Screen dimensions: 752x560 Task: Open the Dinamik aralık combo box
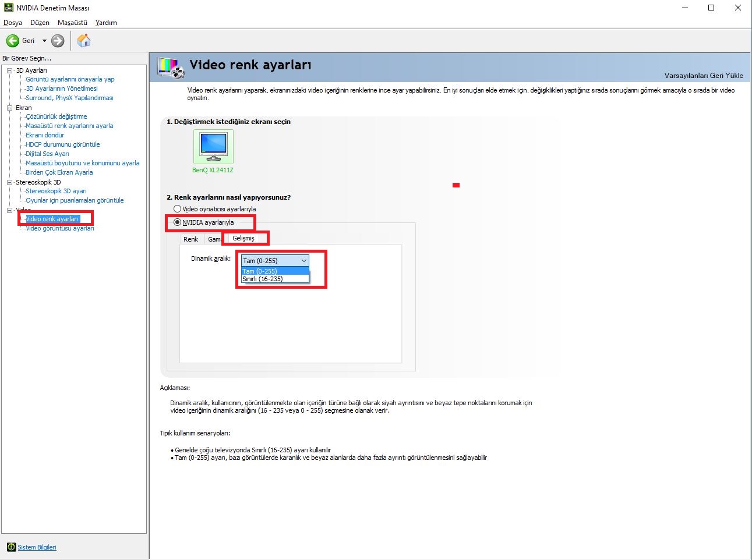click(x=275, y=261)
